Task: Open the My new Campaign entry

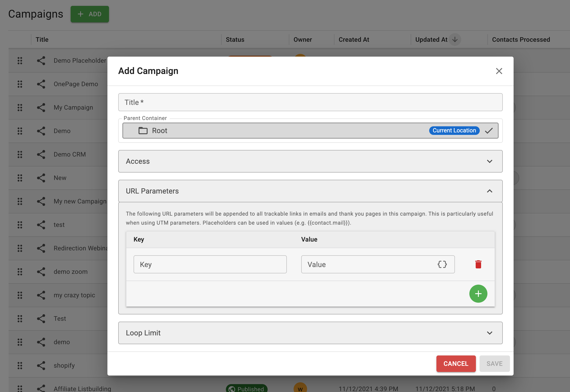Action: coord(80,201)
